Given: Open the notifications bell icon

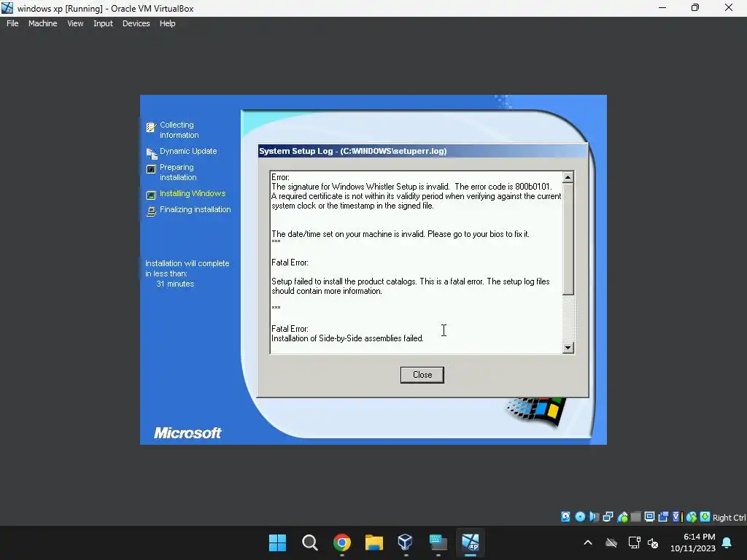Looking at the screenshot, I should 727,542.
